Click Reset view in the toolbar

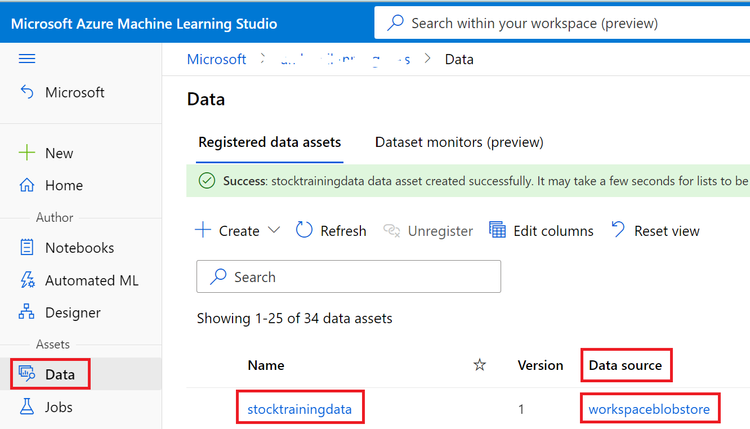(x=655, y=231)
